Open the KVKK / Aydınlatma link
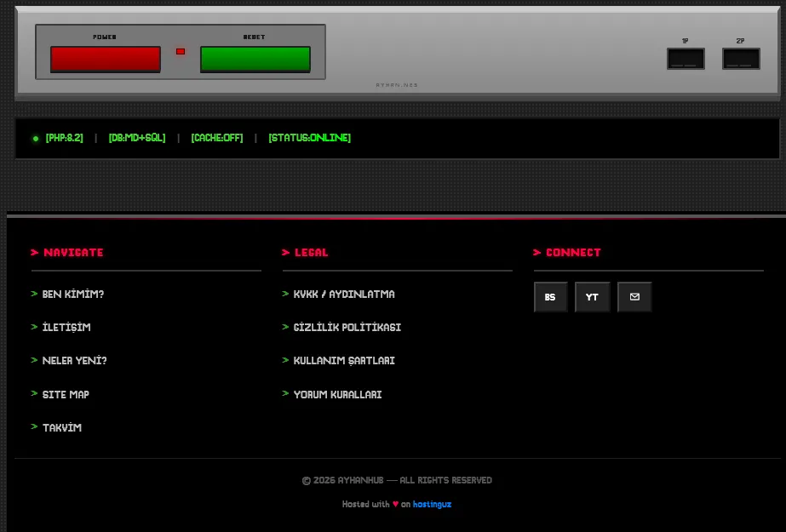 click(344, 295)
